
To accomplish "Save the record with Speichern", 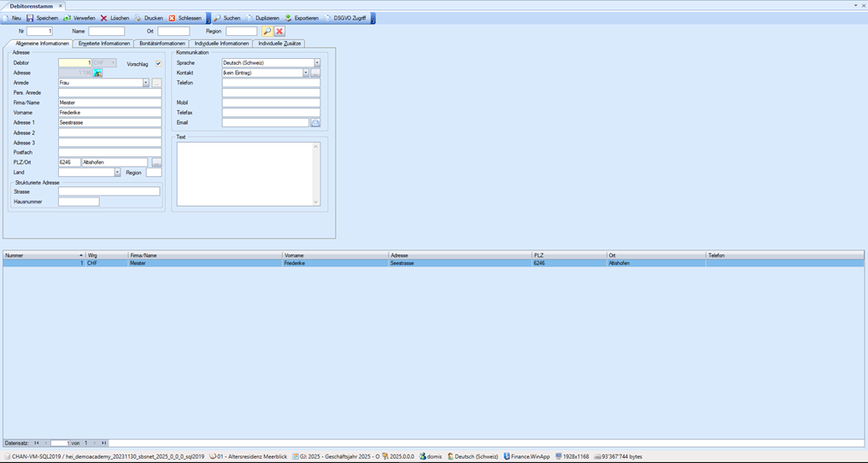I will click(43, 18).
